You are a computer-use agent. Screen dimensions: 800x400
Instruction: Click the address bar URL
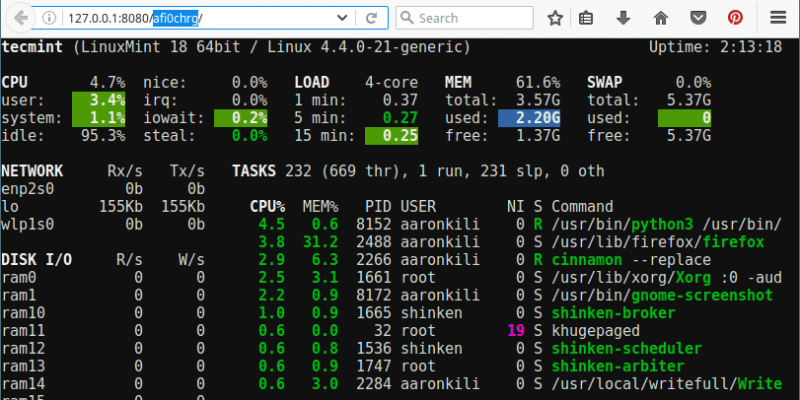click(x=135, y=18)
